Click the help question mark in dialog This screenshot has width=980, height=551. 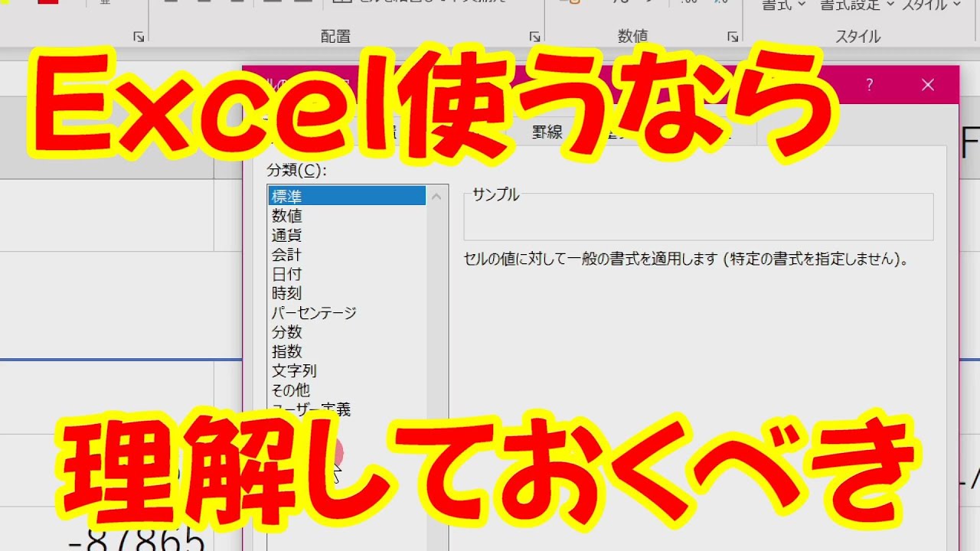tap(869, 85)
